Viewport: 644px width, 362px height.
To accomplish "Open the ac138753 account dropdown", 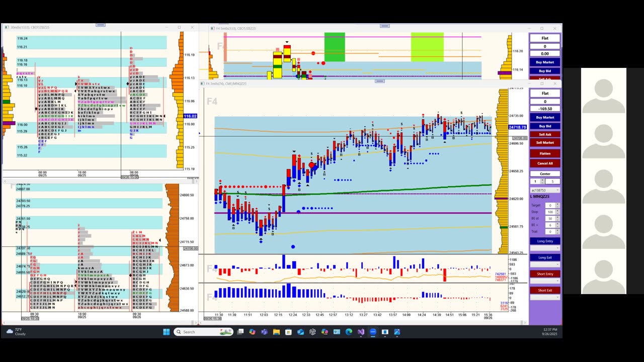I will pos(545,190).
